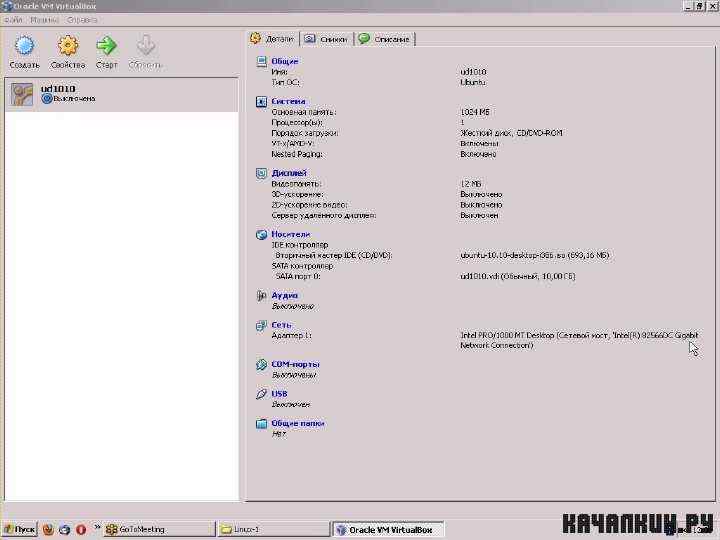Screen dimensions: 720x540
Task: Open the USB section link
Action: pyautogui.click(x=279, y=394)
